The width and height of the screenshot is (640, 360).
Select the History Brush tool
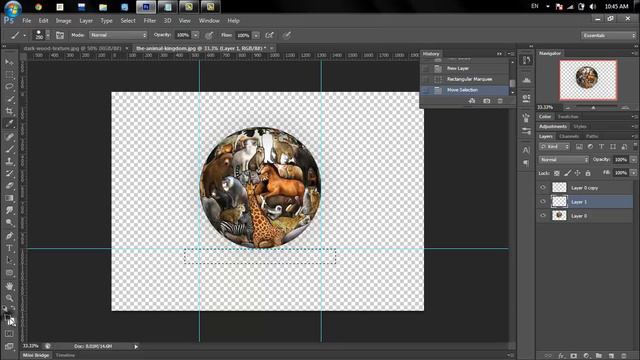(x=9, y=174)
